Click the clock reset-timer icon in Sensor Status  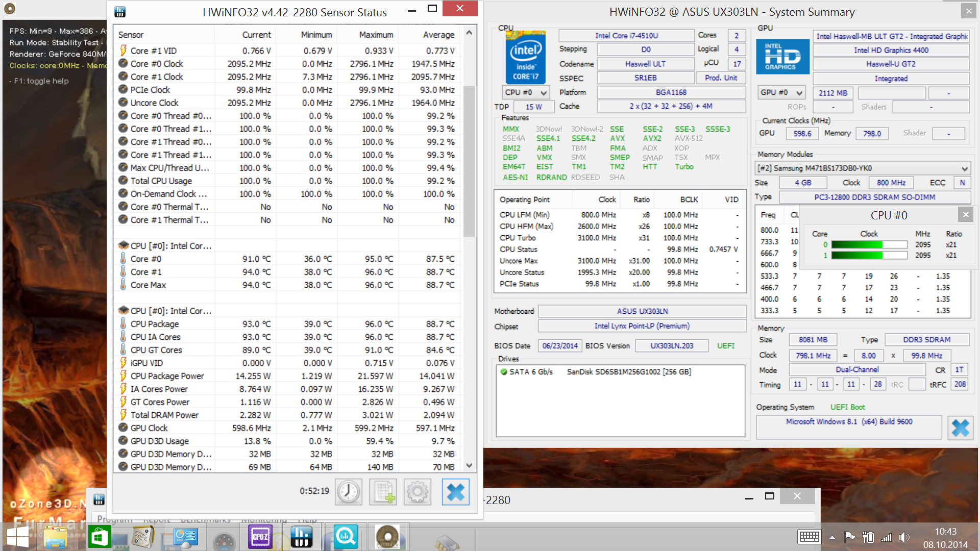click(349, 492)
